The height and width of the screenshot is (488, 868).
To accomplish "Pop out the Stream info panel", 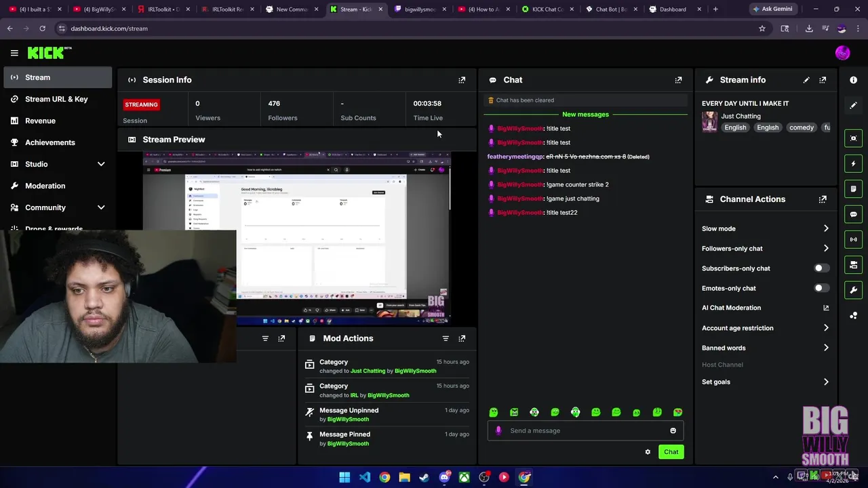I will pos(823,80).
